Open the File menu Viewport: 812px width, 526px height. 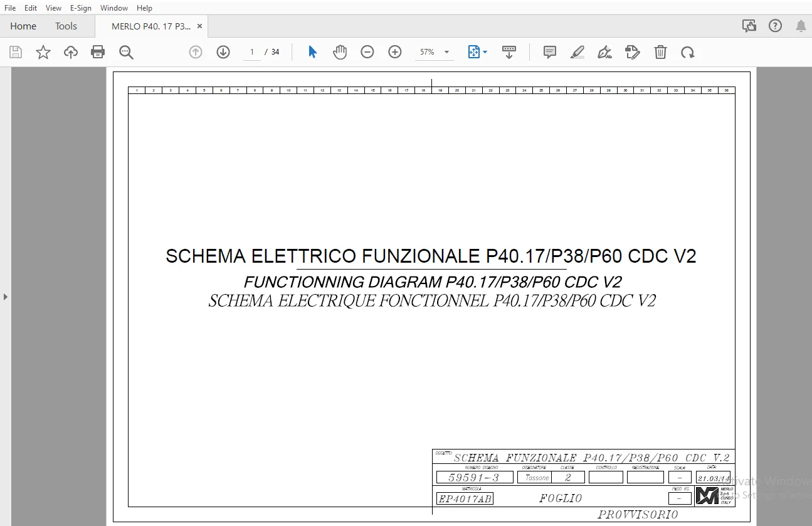(x=10, y=8)
